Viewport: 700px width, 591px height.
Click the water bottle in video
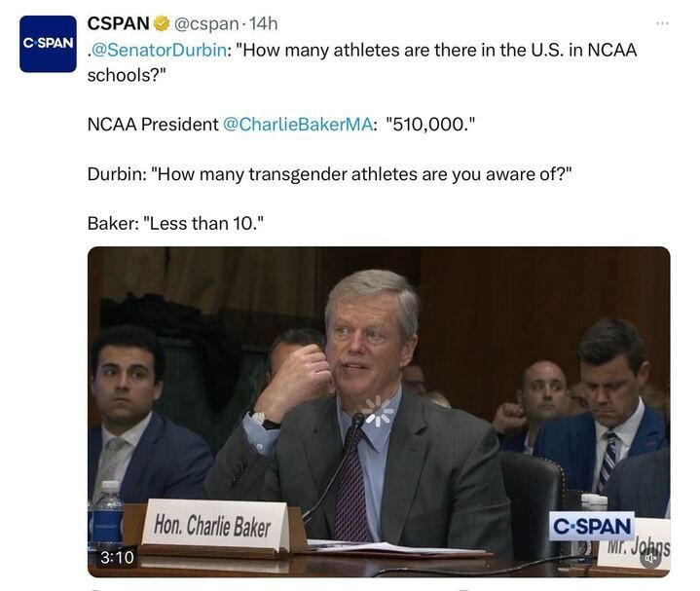click(x=107, y=514)
